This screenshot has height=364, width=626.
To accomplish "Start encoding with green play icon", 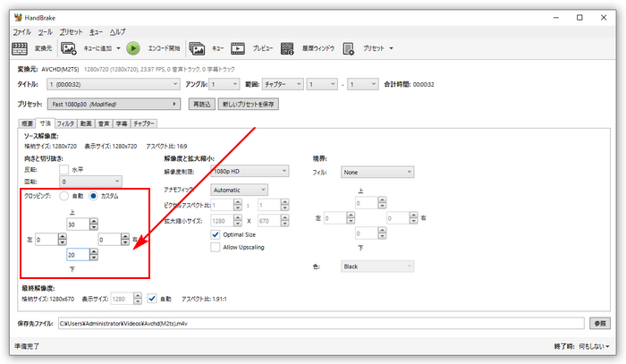I will point(133,48).
